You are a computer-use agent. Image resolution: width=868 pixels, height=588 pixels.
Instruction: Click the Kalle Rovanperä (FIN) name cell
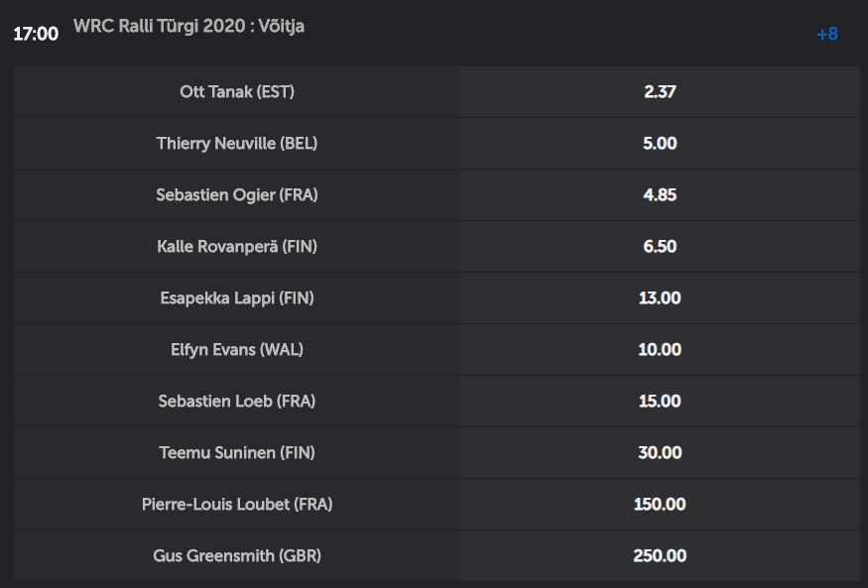(x=237, y=246)
